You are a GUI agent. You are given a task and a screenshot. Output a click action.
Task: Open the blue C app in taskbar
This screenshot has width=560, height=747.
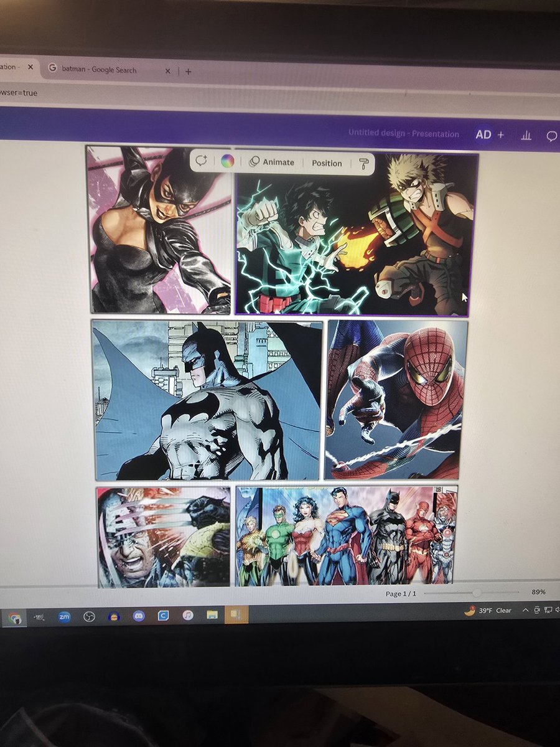[x=163, y=616]
